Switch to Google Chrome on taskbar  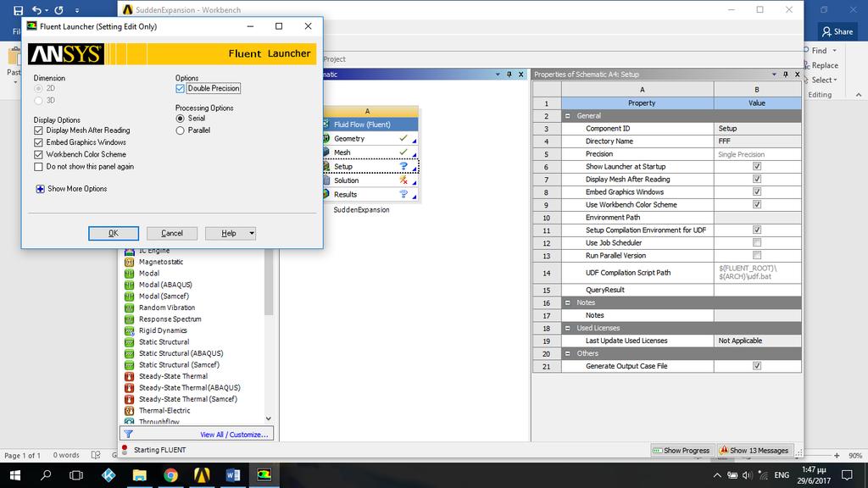click(x=170, y=474)
